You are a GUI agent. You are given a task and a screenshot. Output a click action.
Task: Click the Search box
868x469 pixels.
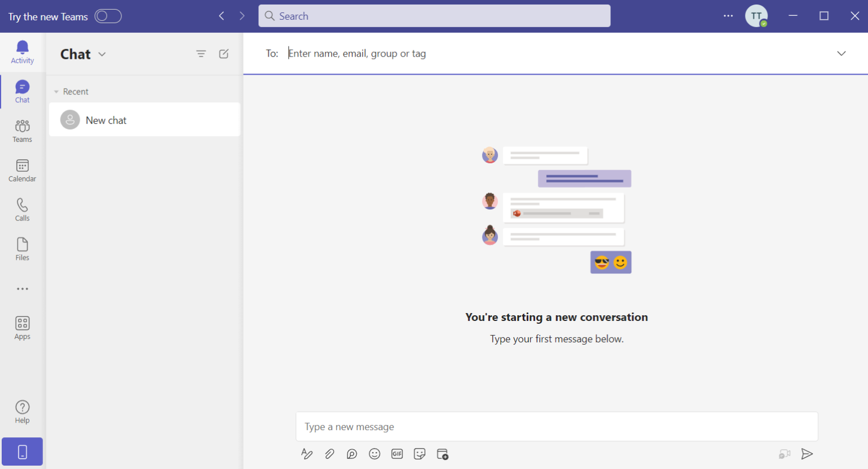pyautogui.click(x=434, y=16)
